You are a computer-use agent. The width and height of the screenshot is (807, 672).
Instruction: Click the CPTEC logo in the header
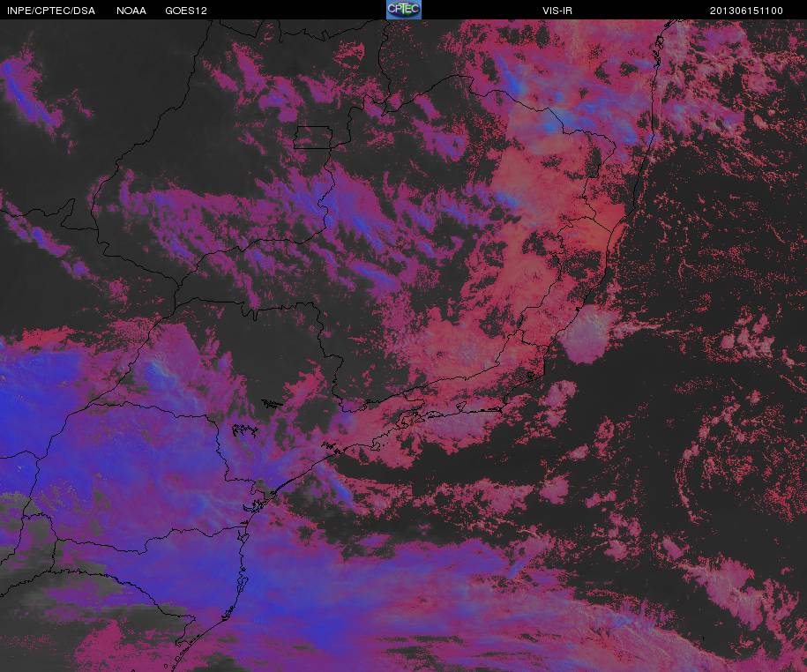tap(404, 10)
